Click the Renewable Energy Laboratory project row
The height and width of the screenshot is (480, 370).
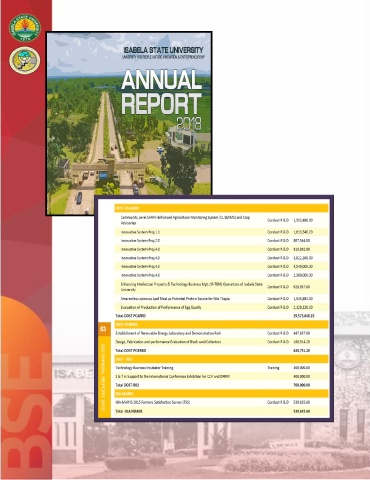[221, 333]
